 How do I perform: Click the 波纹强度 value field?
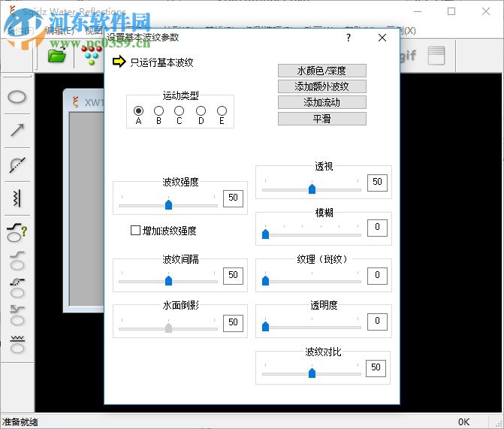233,198
